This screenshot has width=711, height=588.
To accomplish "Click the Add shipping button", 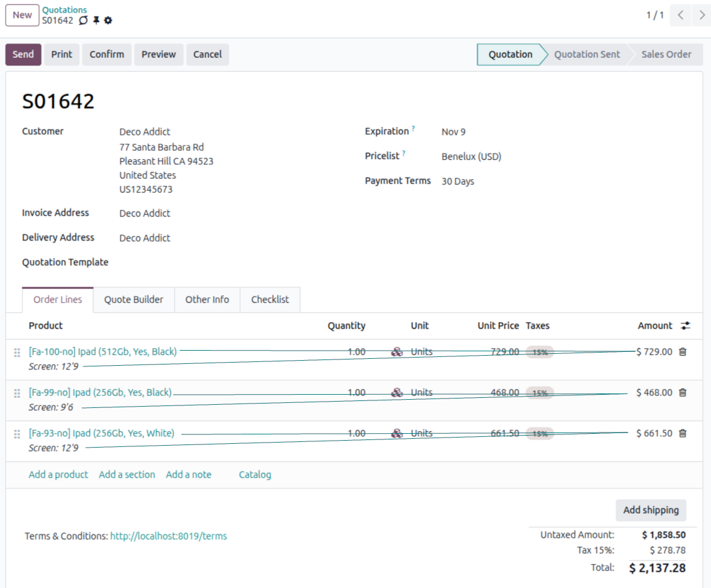I will pyautogui.click(x=651, y=510).
